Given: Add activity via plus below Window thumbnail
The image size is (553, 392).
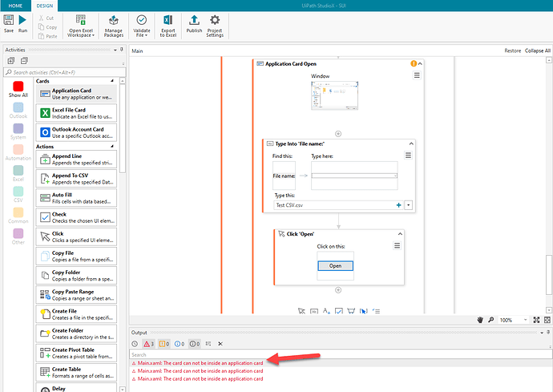Looking at the screenshot, I should (338, 134).
